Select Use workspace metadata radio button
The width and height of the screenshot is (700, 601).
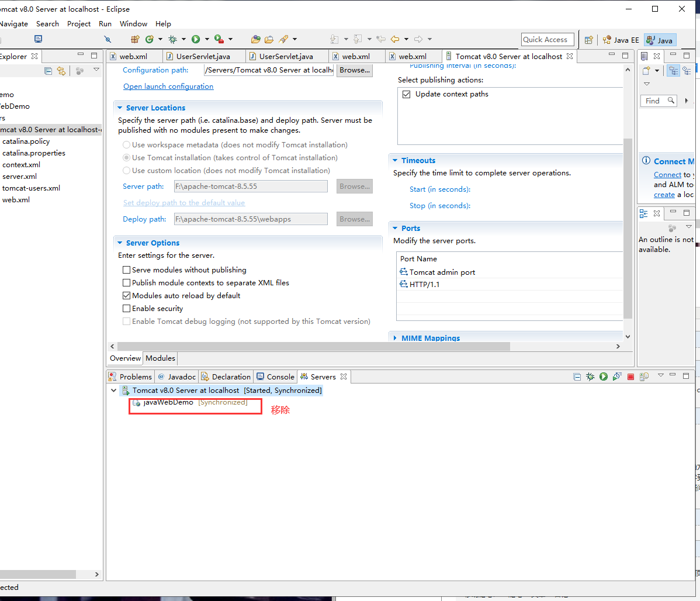click(126, 145)
